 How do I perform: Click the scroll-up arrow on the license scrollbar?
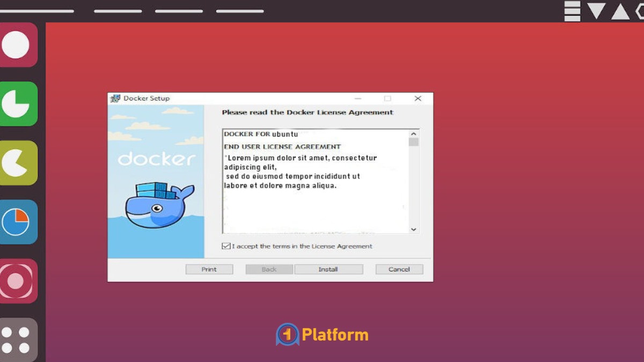pos(413,134)
